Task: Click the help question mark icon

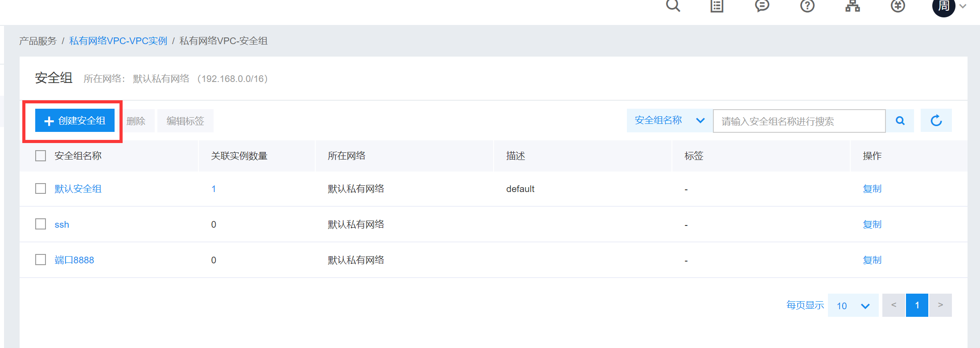Action: pos(807,6)
